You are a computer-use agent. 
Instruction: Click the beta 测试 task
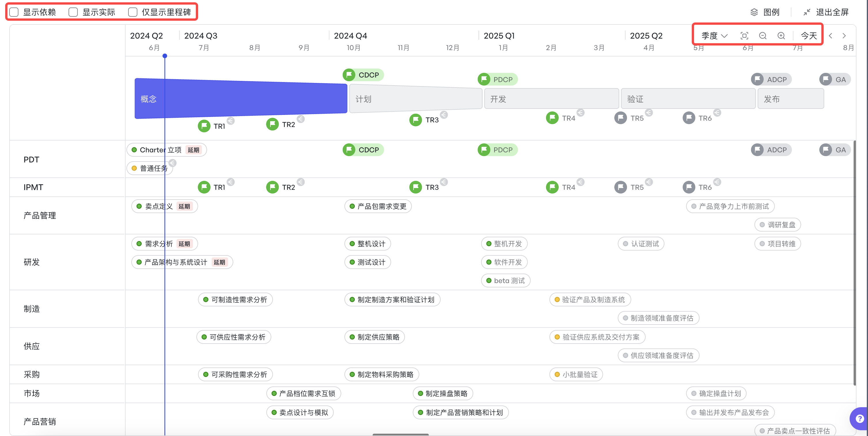pos(506,281)
